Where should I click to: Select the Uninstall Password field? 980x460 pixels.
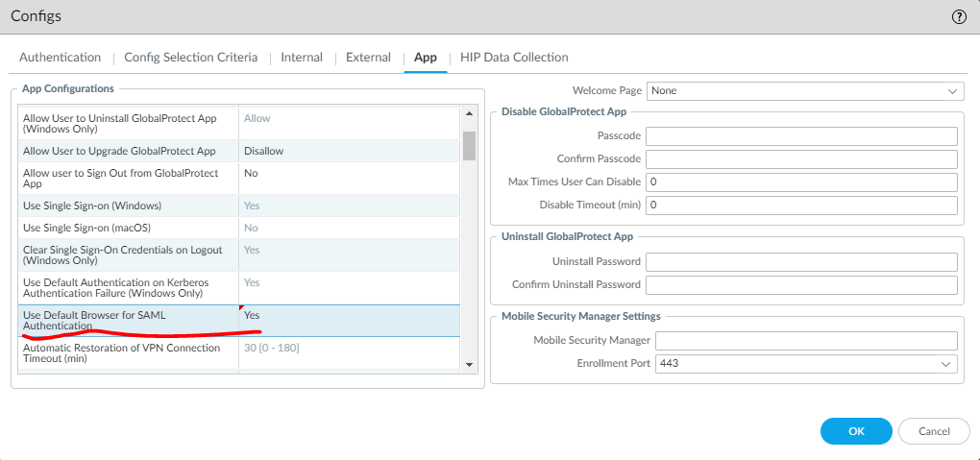(x=801, y=262)
